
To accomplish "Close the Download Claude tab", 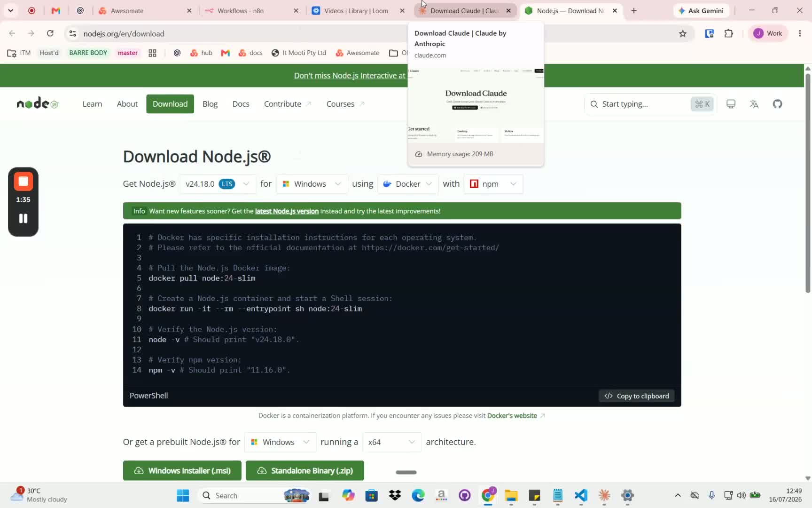I will pos(508,10).
